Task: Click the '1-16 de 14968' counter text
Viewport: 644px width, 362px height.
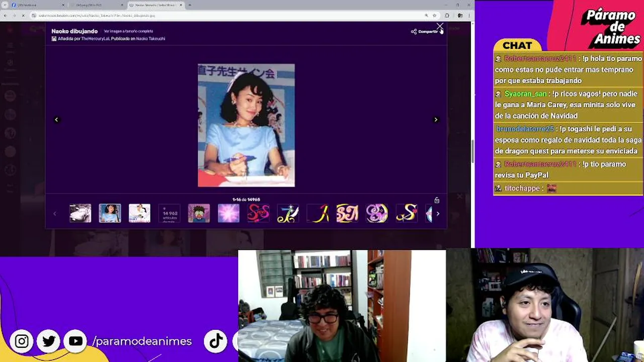Action: [x=246, y=200]
